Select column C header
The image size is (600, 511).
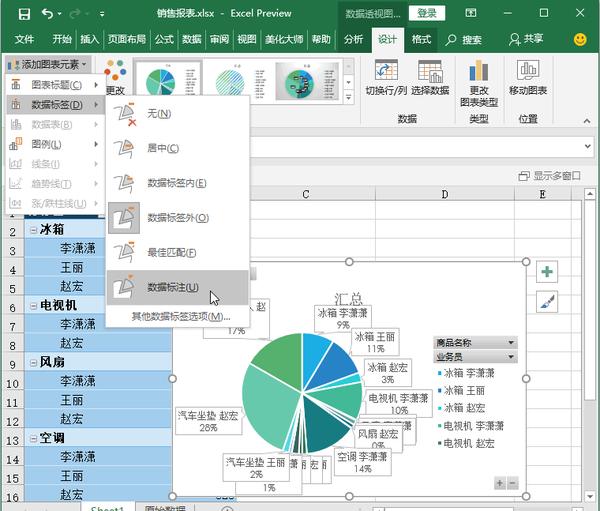coord(305,194)
